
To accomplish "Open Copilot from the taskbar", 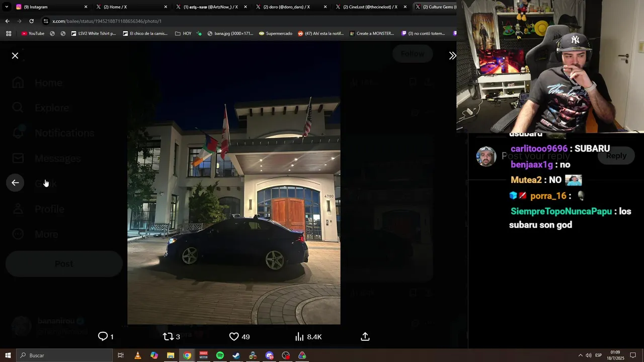I will coord(154,355).
